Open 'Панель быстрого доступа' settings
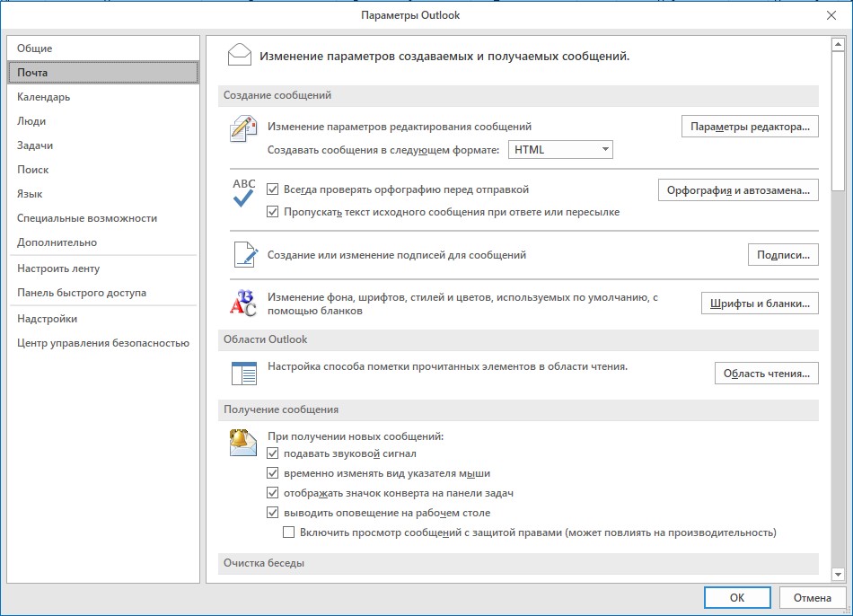This screenshot has height=616, width=853. click(x=103, y=292)
